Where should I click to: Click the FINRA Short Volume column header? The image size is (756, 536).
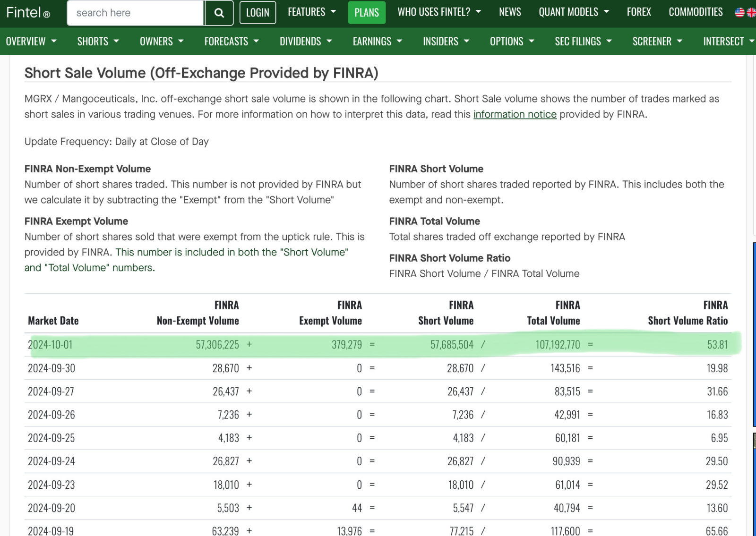(x=446, y=313)
